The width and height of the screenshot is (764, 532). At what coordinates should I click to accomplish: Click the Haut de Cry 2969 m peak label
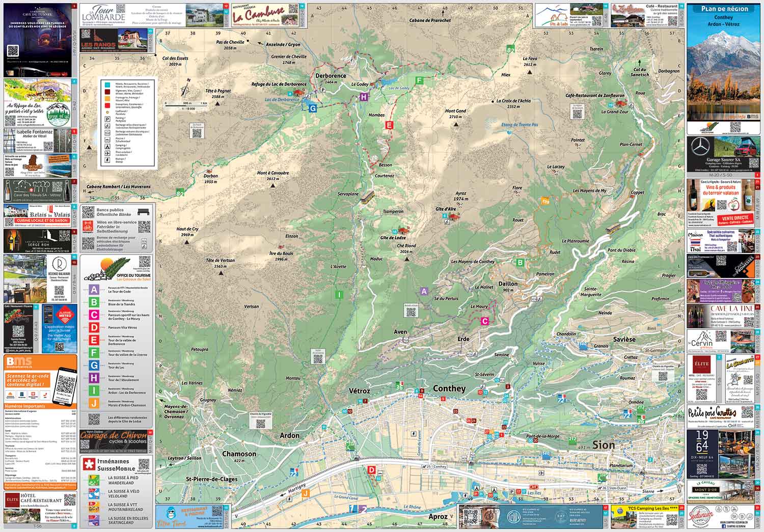click(187, 232)
